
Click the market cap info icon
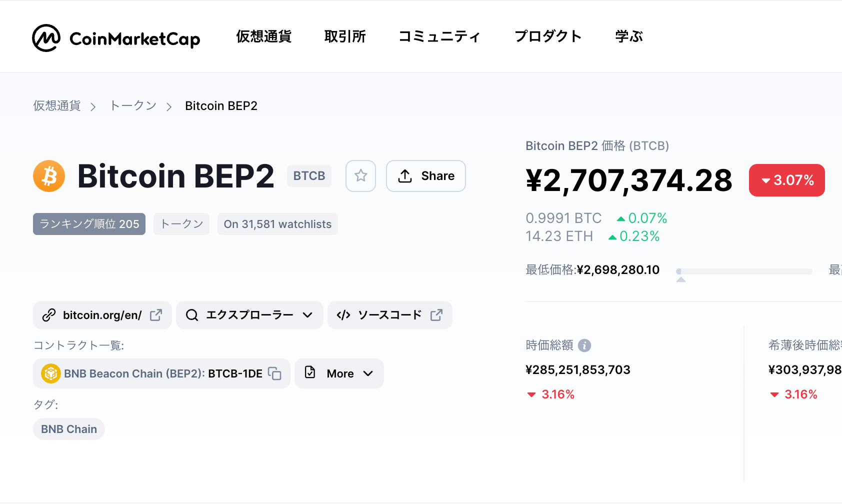584,345
